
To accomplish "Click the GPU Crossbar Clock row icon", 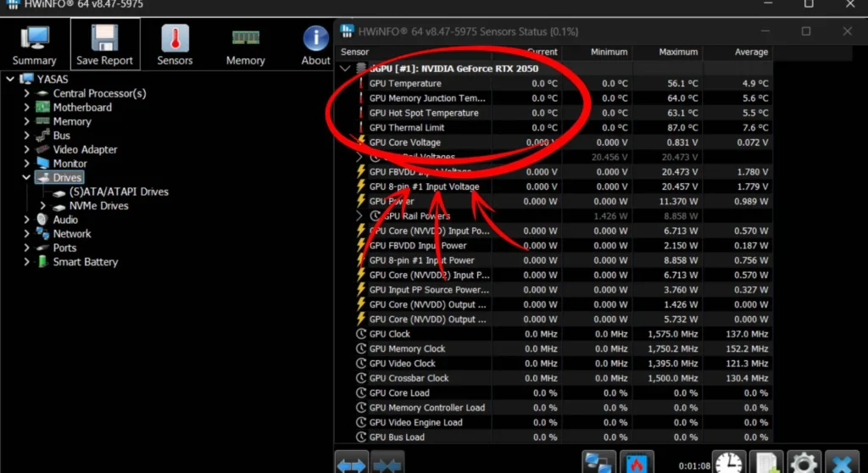I will [x=361, y=378].
